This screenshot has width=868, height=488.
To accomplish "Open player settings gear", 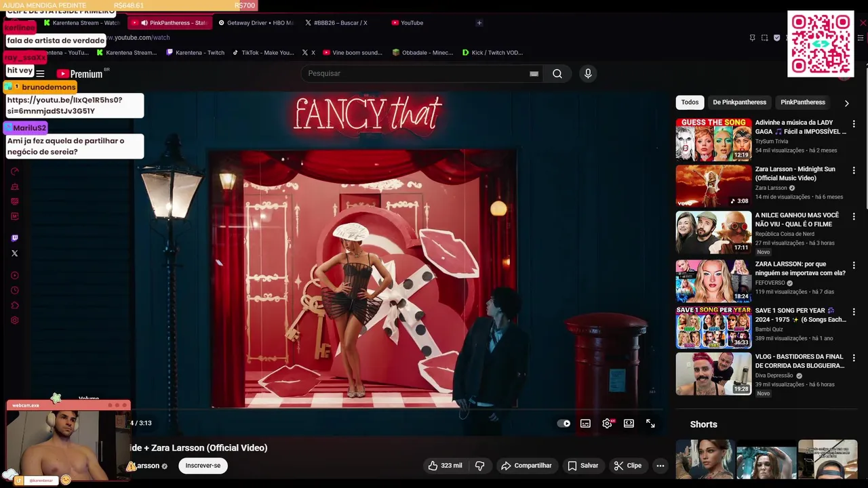I will [x=608, y=423].
